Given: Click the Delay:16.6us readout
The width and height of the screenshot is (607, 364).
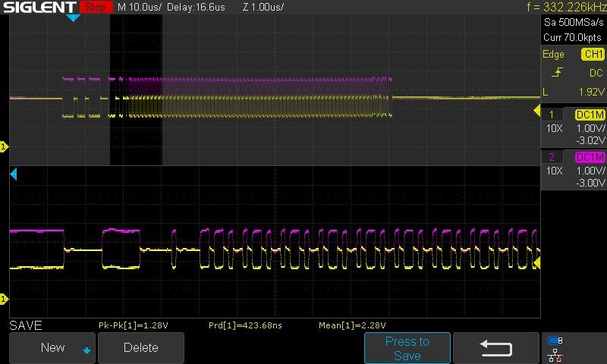Looking at the screenshot, I should pyautogui.click(x=196, y=7).
